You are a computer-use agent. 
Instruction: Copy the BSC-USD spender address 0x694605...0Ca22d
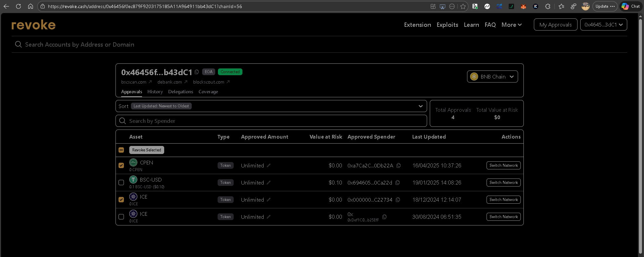point(398,183)
